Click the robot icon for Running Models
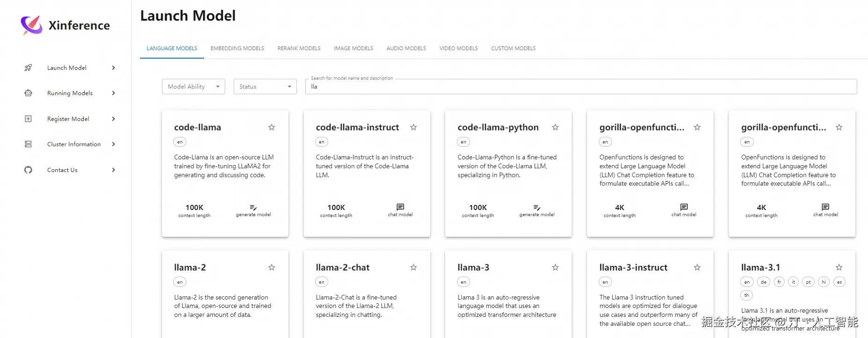Screen dimensions: 868x338 click(x=28, y=93)
